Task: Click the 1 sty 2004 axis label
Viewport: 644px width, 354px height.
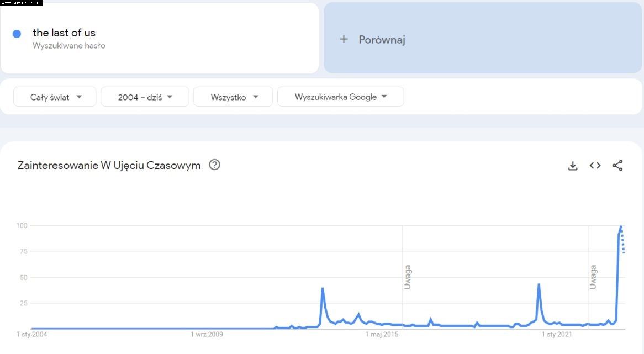Action: tap(31, 334)
